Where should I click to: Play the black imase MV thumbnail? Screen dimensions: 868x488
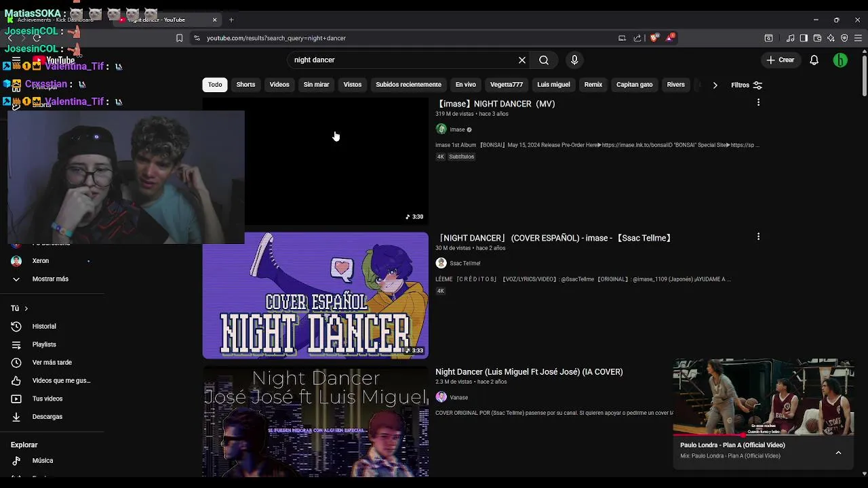point(315,161)
